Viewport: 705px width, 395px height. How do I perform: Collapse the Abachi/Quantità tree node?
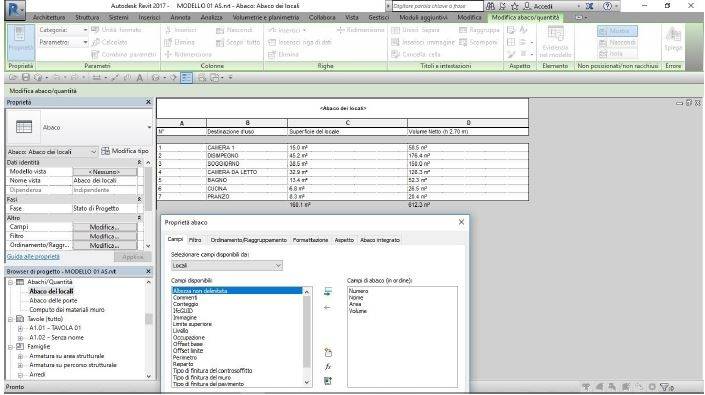point(10,282)
